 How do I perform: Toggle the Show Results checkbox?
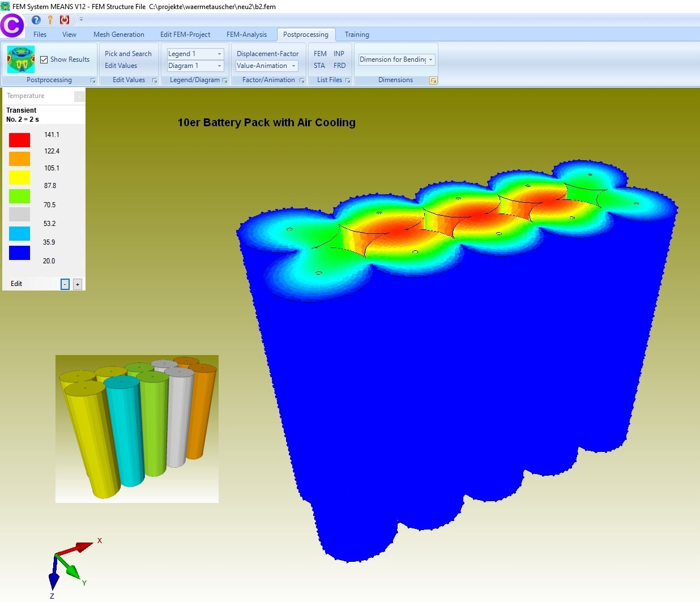(x=44, y=59)
